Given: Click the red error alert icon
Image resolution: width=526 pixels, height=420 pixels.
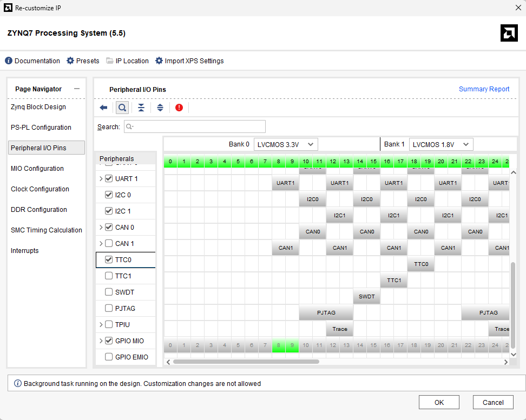Looking at the screenshot, I should tap(179, 108).
